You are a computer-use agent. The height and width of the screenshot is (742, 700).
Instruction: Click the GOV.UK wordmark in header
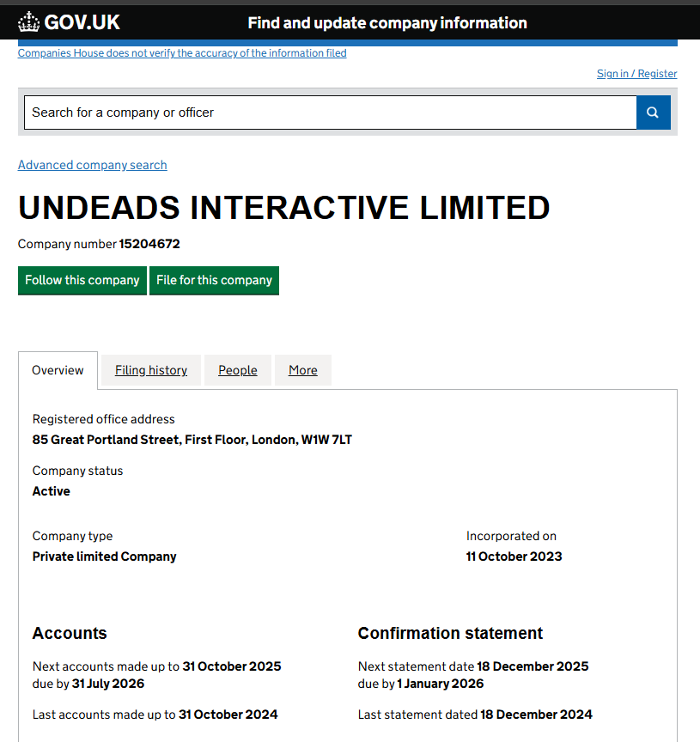[82, 22]
